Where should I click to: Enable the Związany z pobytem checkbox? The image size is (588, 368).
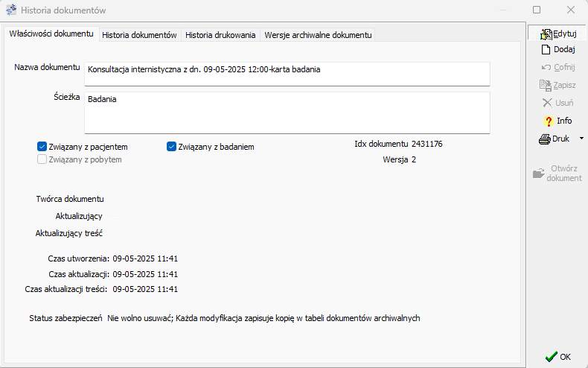pos(42,159)
